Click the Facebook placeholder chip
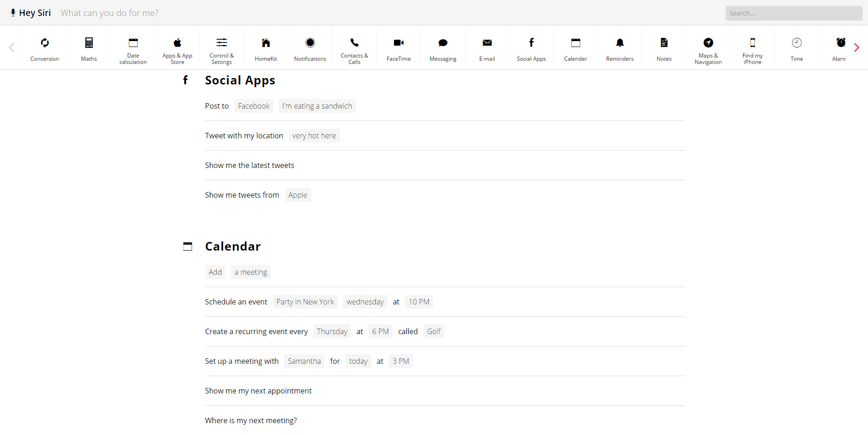 254,106
